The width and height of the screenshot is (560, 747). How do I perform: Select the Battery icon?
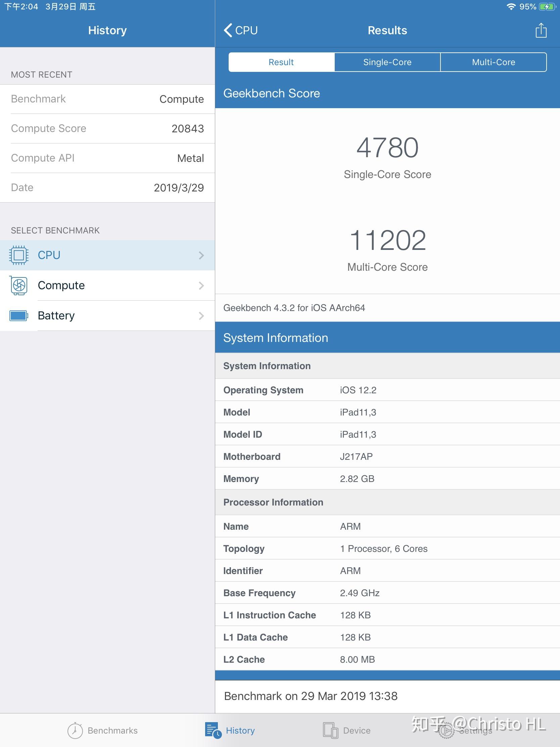coord(18,316)
